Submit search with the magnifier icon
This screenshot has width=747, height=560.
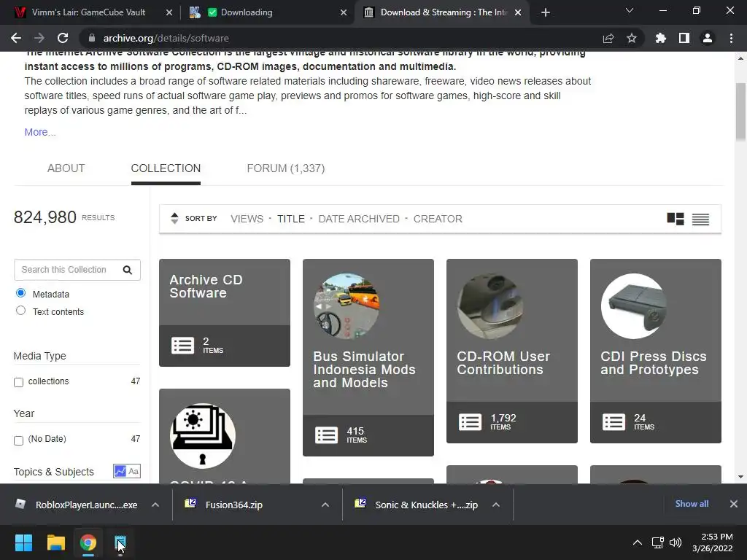pyautogui.click(x=127, y=270)
